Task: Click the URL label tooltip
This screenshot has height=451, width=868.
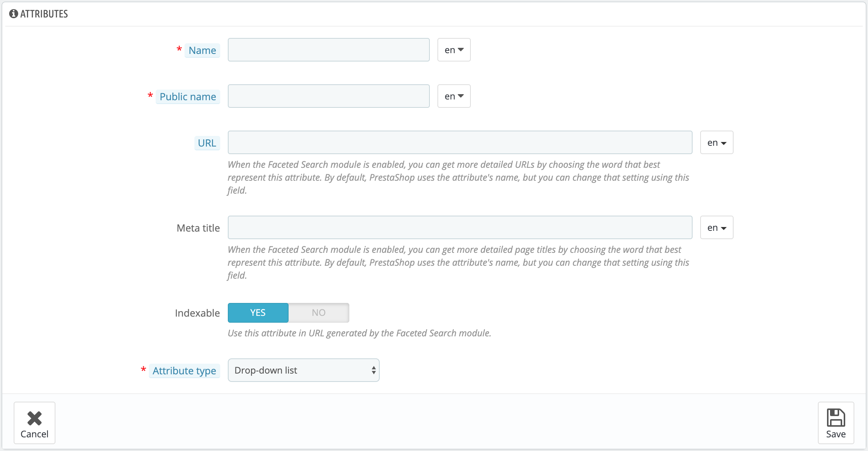Action: pyautogui.click(x=207, y=143)
